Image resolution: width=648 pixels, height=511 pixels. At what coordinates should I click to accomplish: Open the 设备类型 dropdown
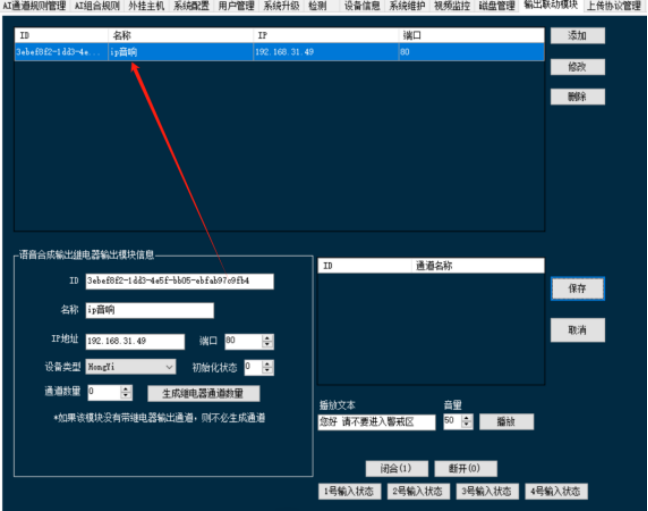131,367
